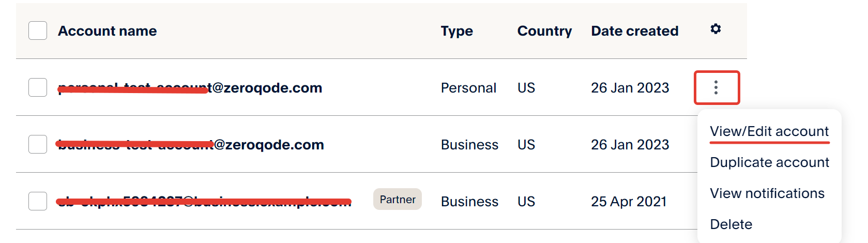This screenshot has width=868, height=243.
Task: Open the business test account email link
Action: pos(190,145)
